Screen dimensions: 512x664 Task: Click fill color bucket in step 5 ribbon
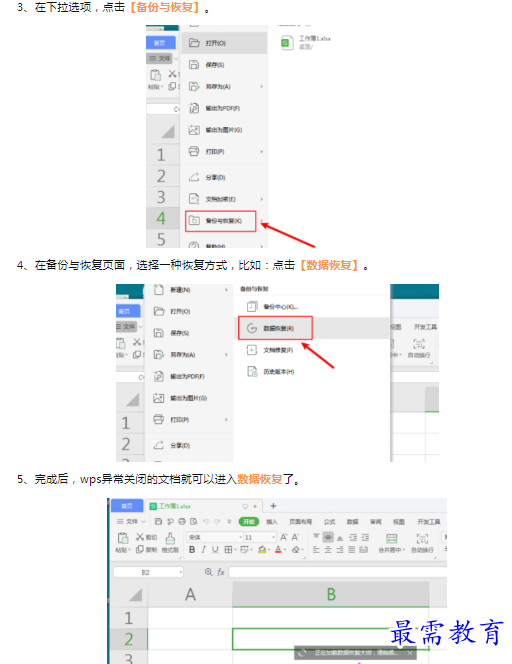coord(262,549)
